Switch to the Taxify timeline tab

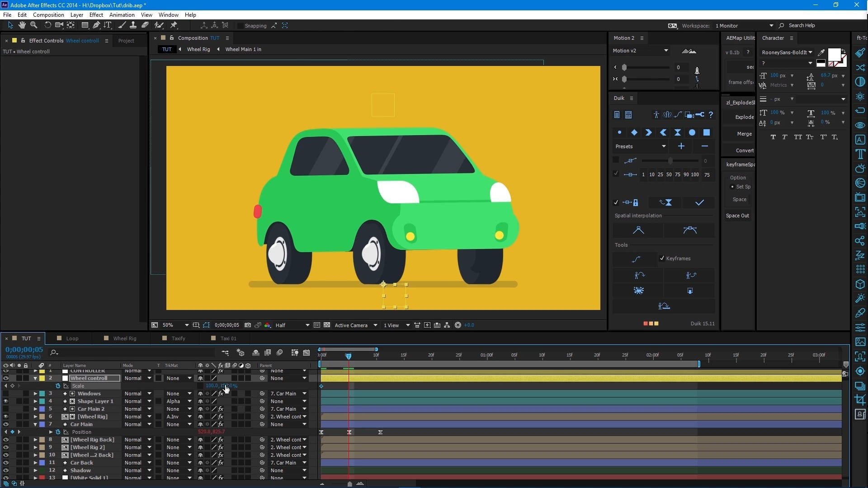coord(178,338)
